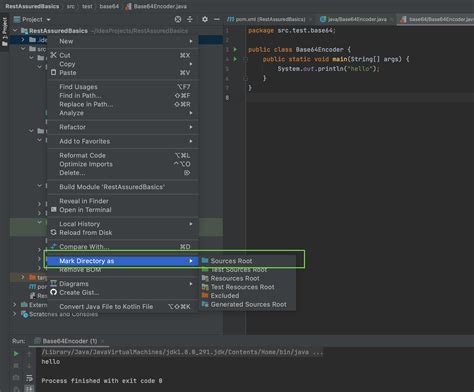Expand External Libraries chevron

pyautogui.click(x=15, y=304)
